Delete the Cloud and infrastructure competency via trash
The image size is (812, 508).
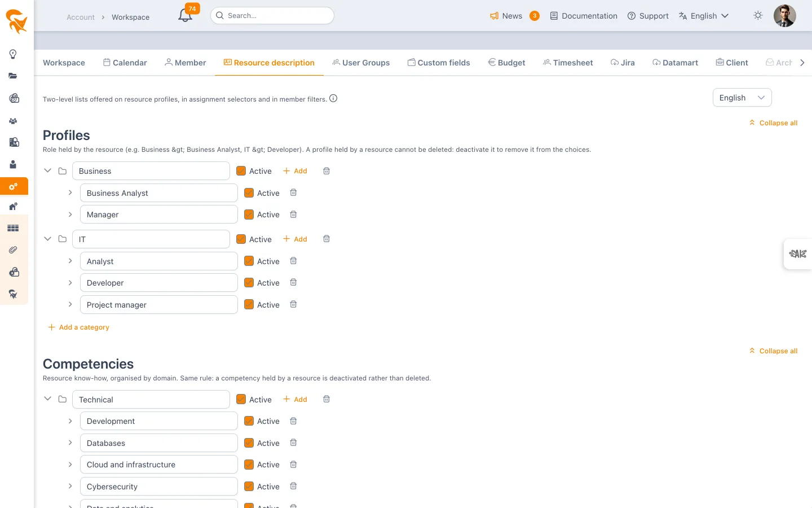pos(293,465)
